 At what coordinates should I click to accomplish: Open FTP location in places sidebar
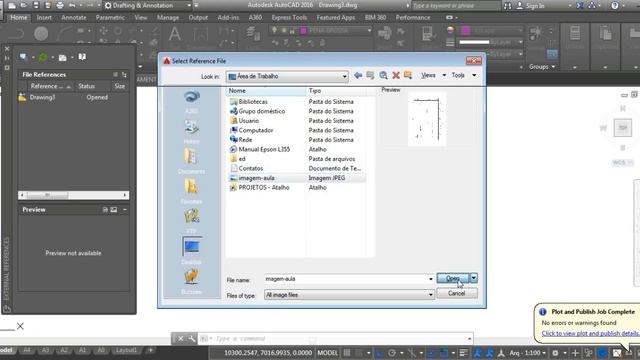pos(191,222)
